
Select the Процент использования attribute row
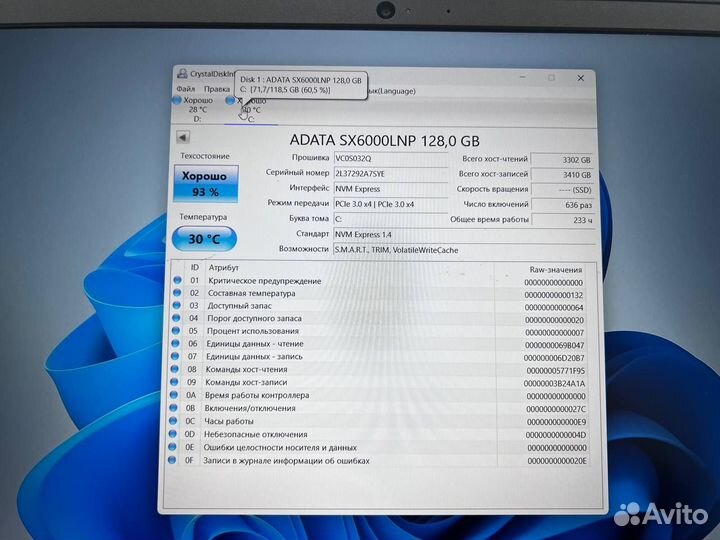(x=380, y=332)
